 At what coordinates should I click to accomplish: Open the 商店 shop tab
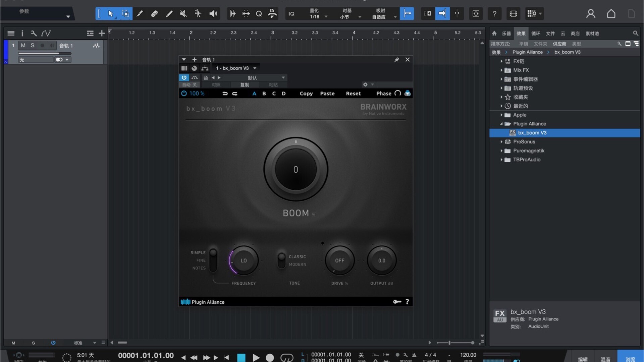point(575,33)
